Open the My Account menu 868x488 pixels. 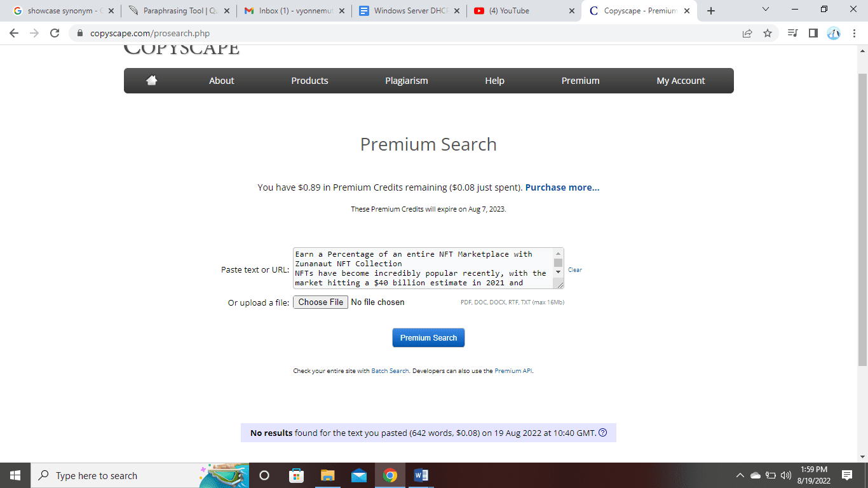tap(681, 81)
